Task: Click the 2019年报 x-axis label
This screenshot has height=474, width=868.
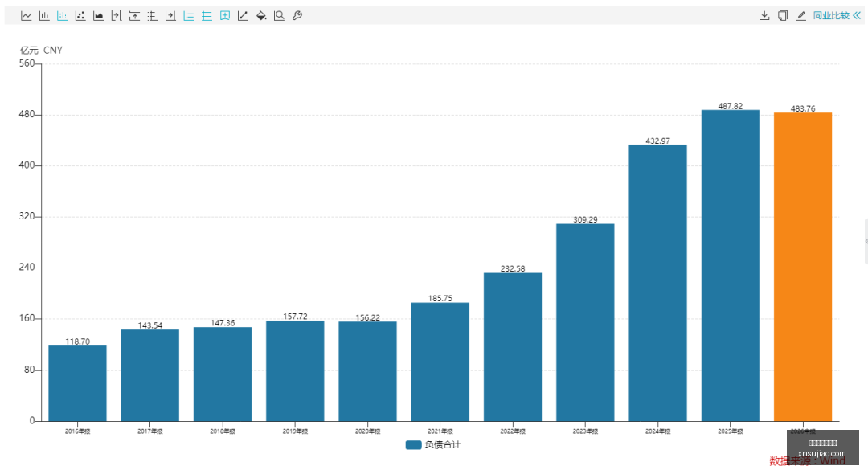Action: pos(295,431)
